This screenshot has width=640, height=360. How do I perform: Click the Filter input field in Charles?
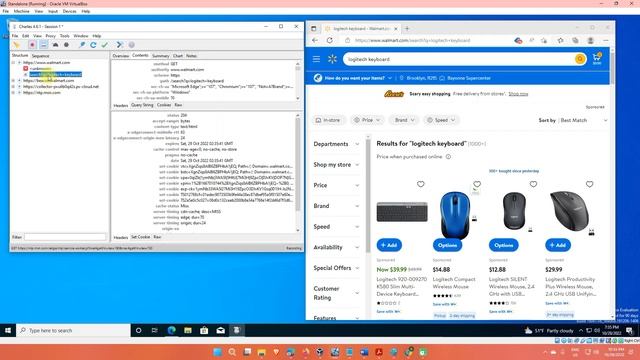pos(65,237)
